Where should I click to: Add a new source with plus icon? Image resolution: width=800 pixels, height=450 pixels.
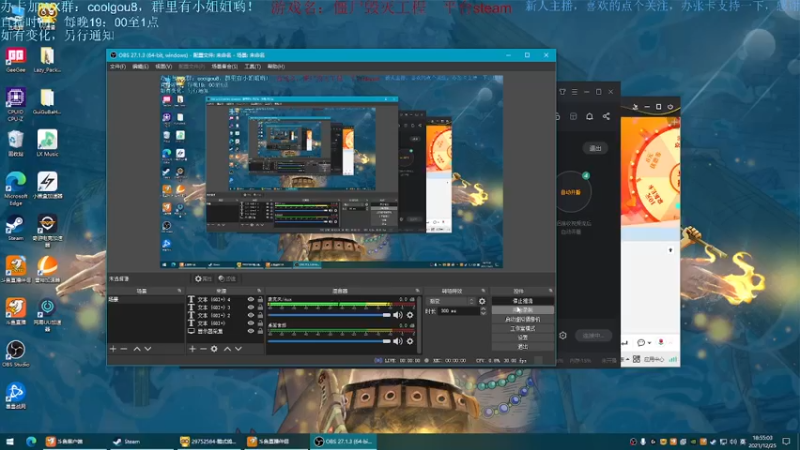tap(192, 349)
